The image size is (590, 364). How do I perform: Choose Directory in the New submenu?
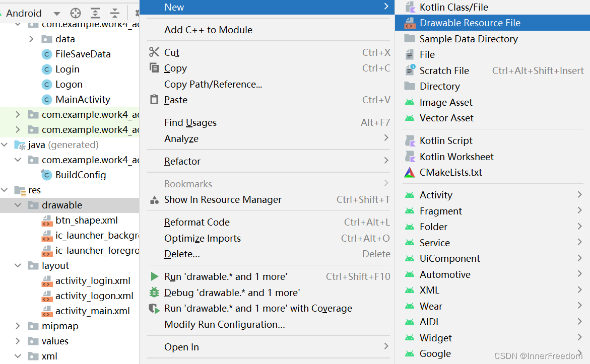click(493, 86)
